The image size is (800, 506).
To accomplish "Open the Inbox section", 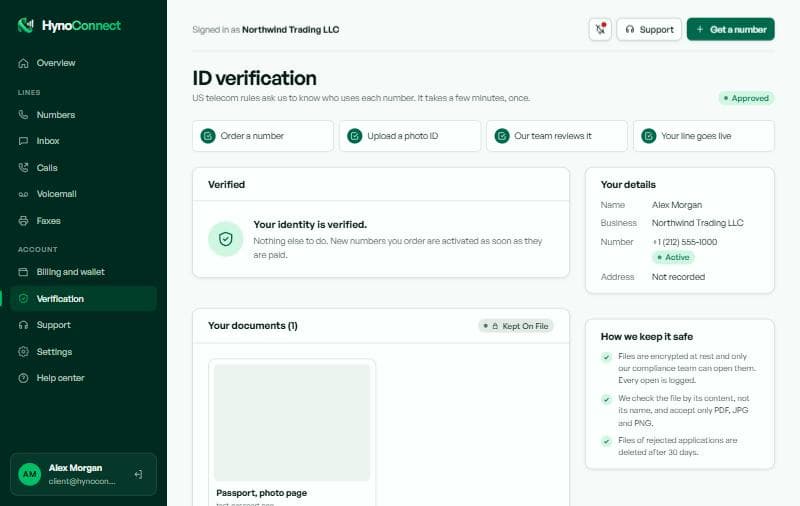I will pyautogui.click(x=83, y=141).
